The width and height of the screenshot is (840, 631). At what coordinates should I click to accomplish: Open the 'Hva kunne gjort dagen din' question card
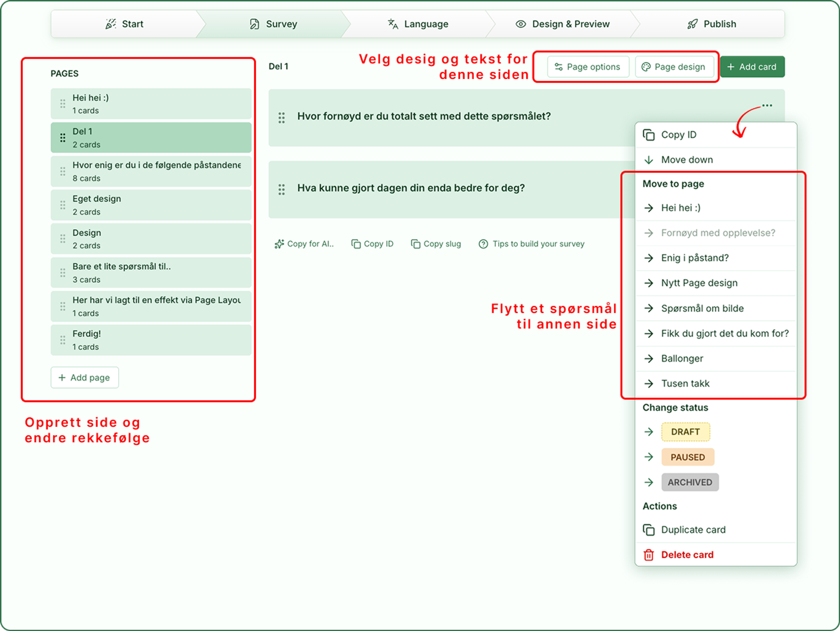451,189
